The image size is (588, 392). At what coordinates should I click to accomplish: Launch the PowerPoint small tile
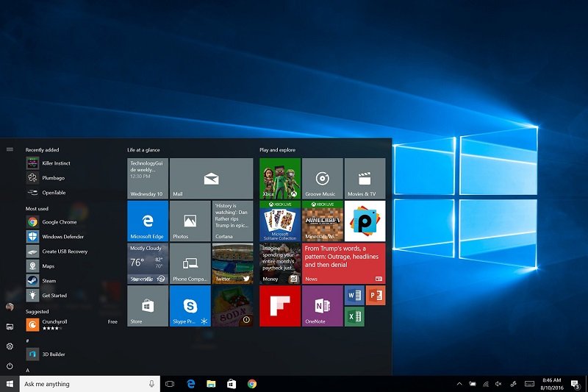coord(376,296)
